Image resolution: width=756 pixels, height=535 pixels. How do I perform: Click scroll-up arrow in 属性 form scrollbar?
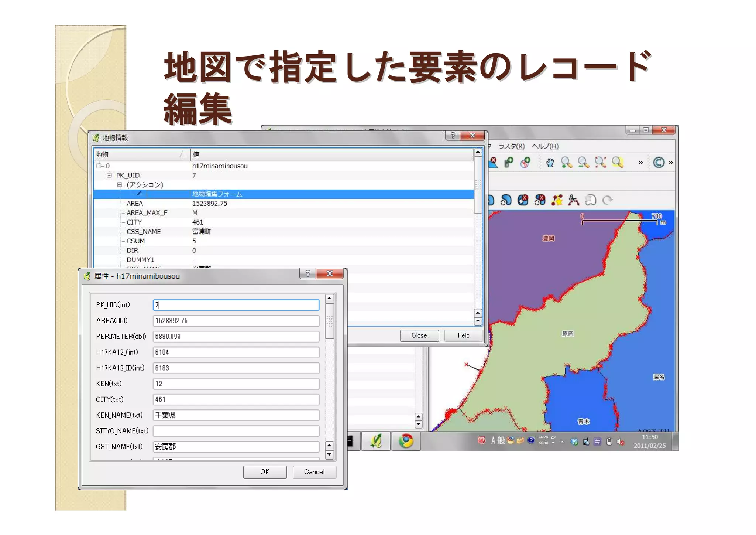[x=329, y=298]
